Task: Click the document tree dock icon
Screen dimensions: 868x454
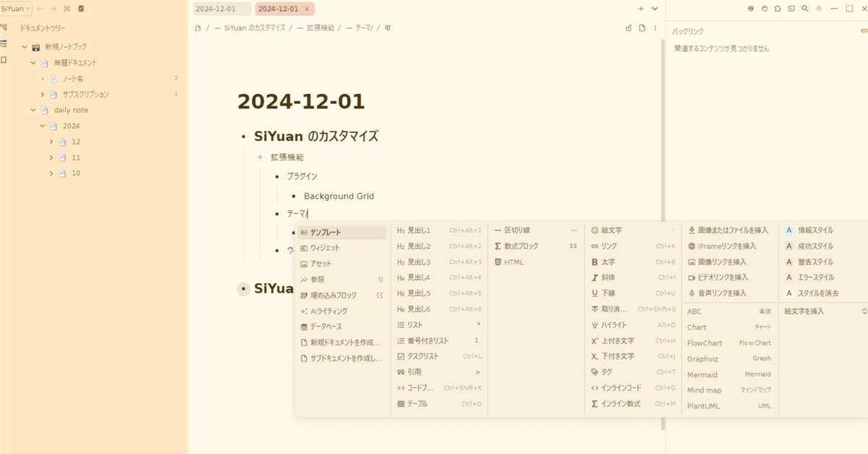Action: point(4,27)
